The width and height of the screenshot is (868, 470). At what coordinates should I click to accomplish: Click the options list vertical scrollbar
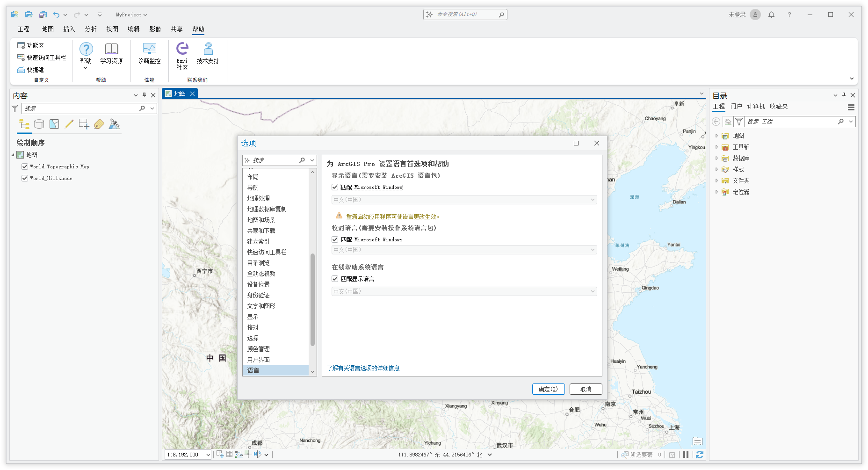point(312,299)
